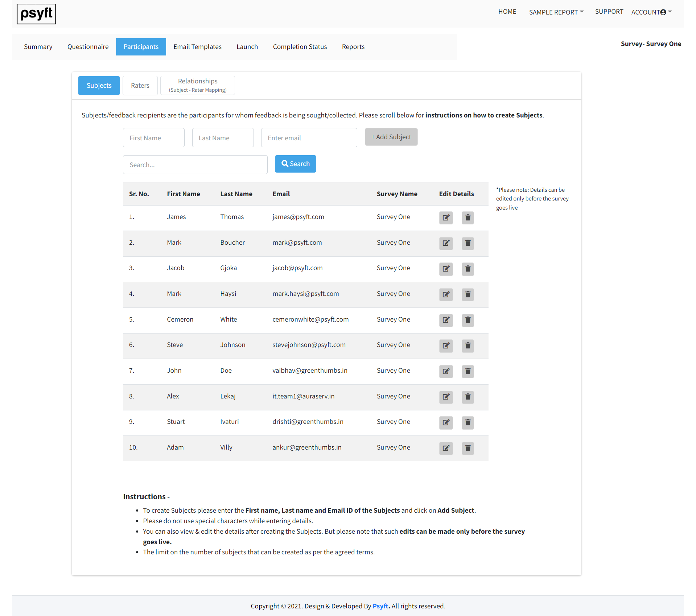Image resolution: width=696 pixels, height=616 pixels.
Task: Open the Reports tab
Action: point(353,47)
